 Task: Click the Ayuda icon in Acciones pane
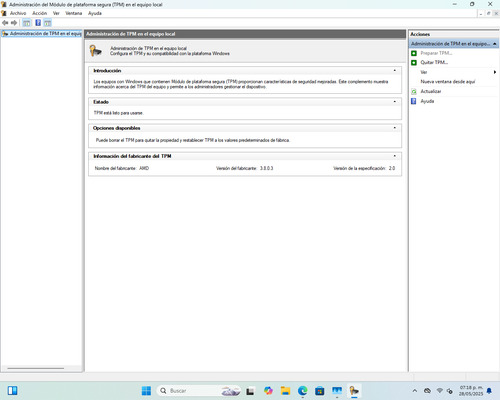pyautogui.click(x=414, y=101)
